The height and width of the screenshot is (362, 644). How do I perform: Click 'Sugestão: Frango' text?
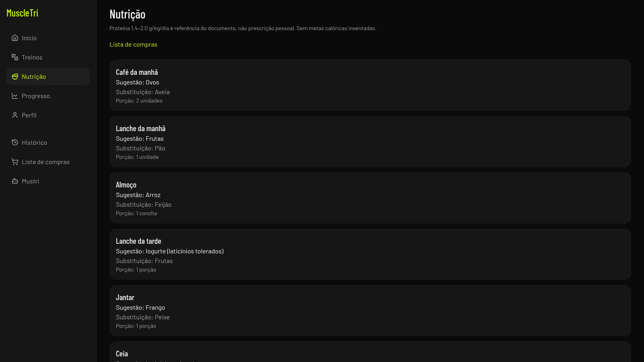point(140,307)
